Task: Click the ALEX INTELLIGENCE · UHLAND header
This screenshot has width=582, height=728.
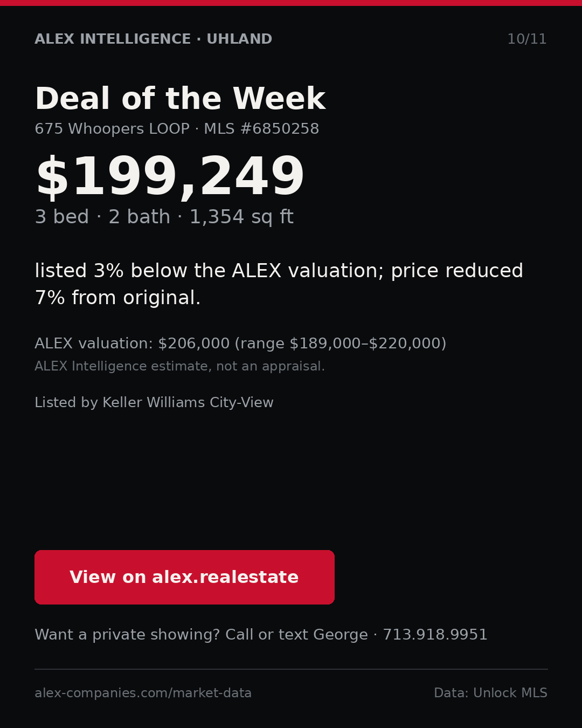Action: pyautogui.click(x=154, y=39)
